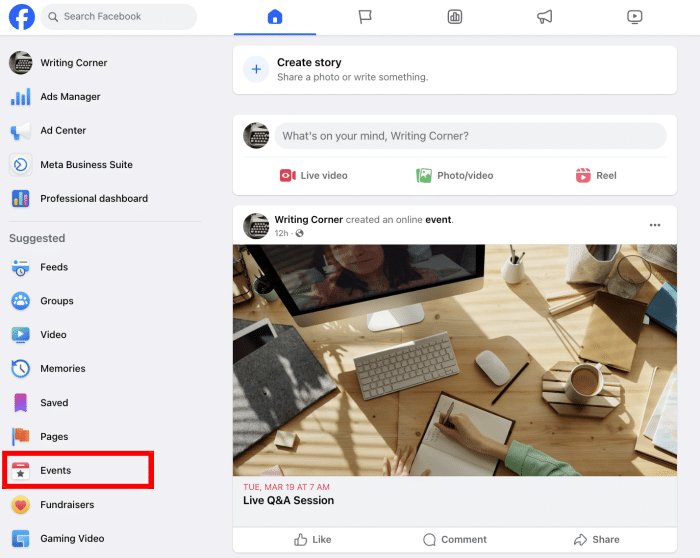Open Ads Manager bar chart icon

[x=21, y=96]
